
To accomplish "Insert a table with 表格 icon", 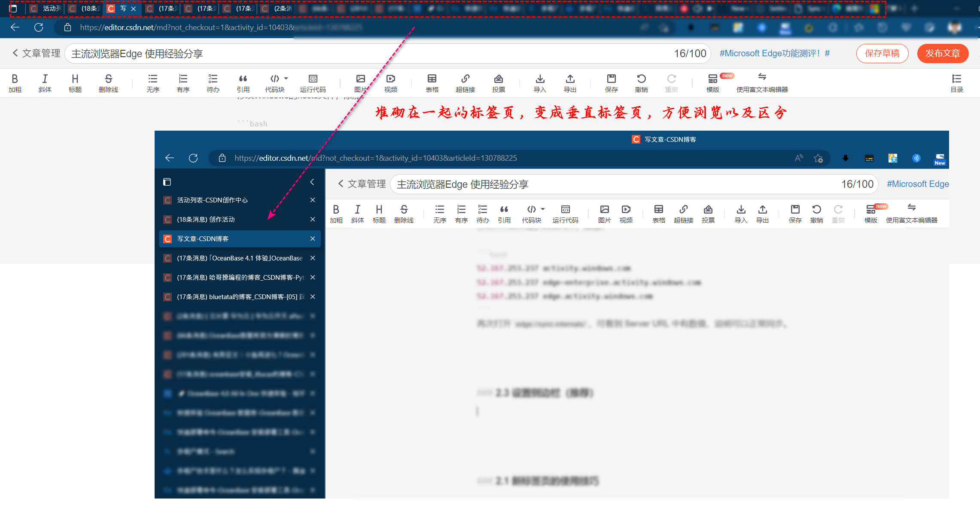I will pyautogui.click(x=432, y=79).
